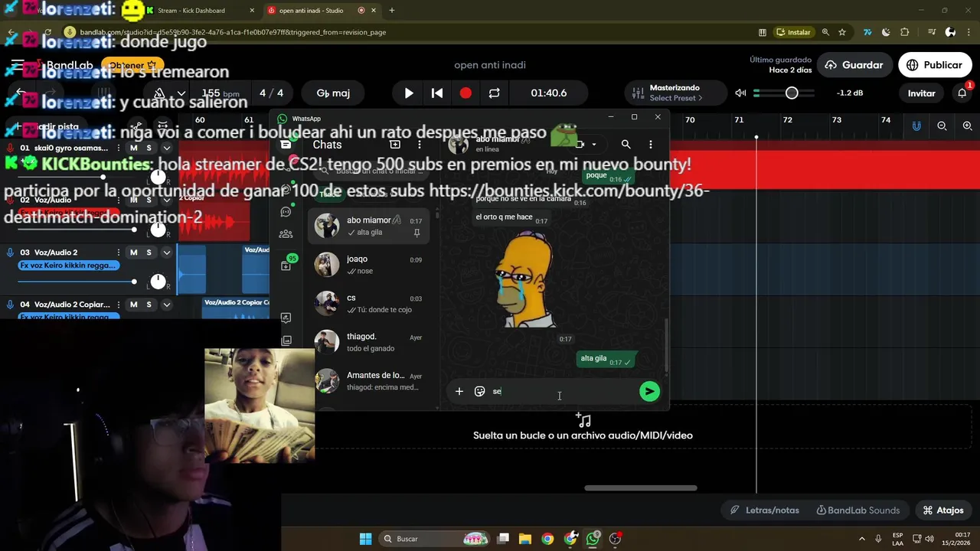Open File Explorer from the taskbar
The height and width of the screenshot is (551, 980).
pyautogui.click(x=525, y=539)
